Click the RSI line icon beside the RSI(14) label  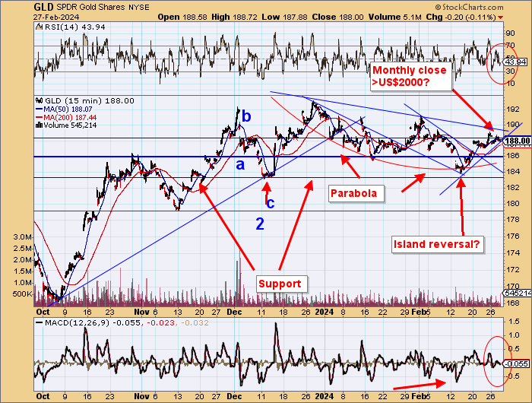pos(40,27)
